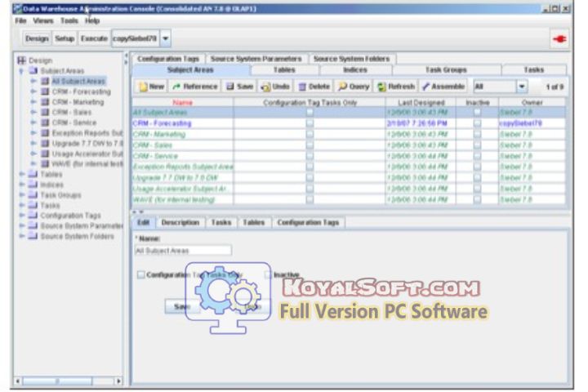Open the Description tab in lower panel
This screenshot has width=588, height=392.
coord(180,222)
